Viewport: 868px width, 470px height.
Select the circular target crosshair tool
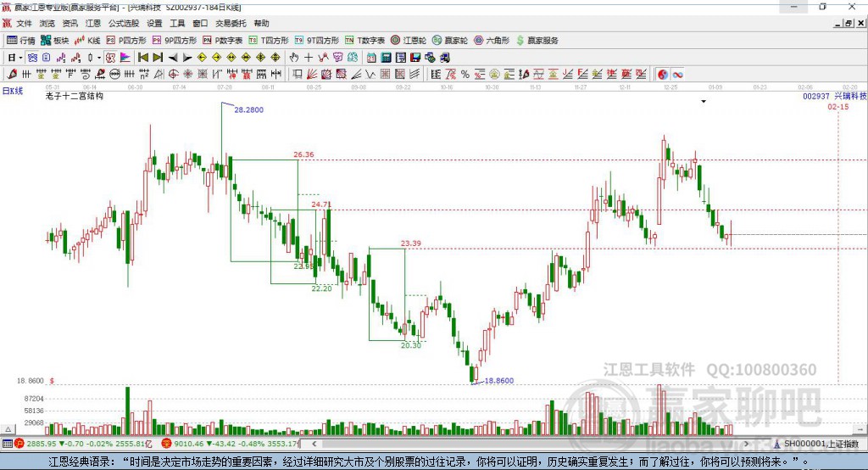coord(173,74)
